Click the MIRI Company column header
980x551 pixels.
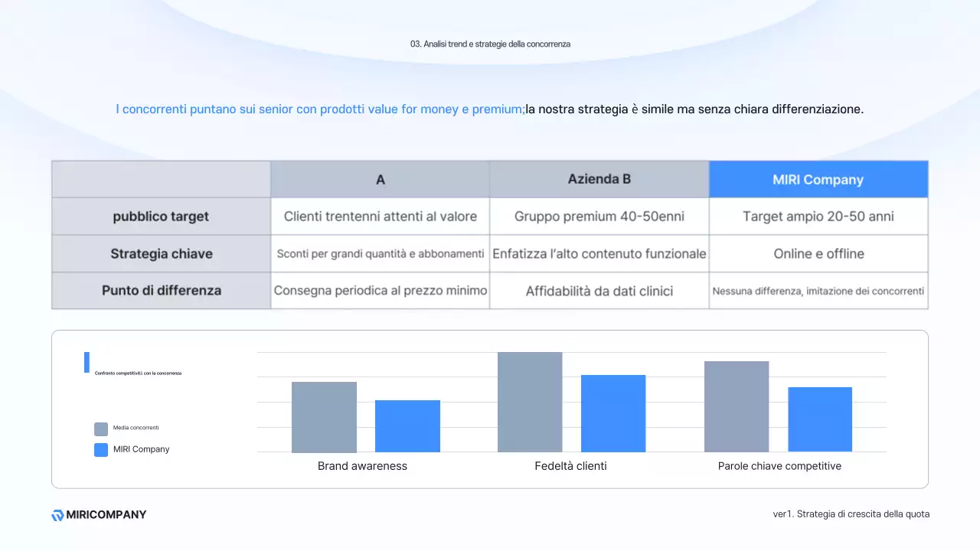pyautogui.click(x=818, y=180)
